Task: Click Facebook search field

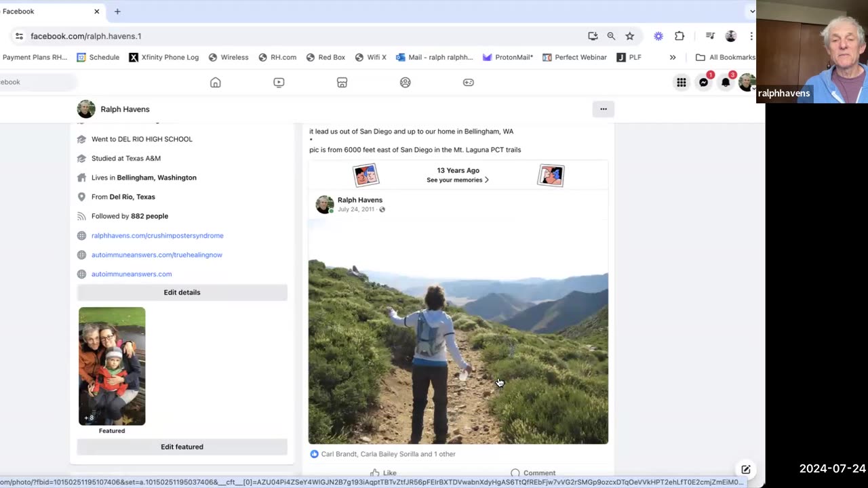Action: 37,82
